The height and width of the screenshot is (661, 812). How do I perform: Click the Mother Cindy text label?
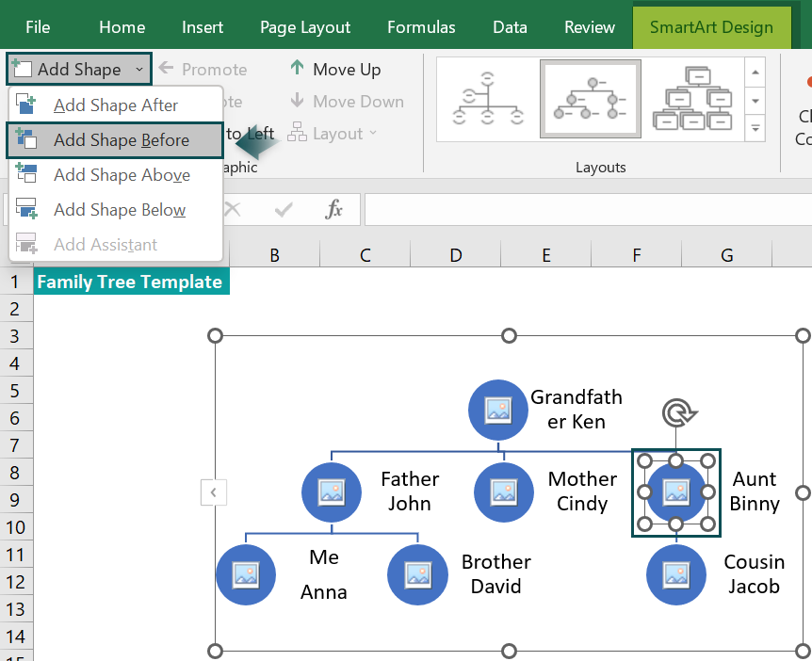[582, 492]
